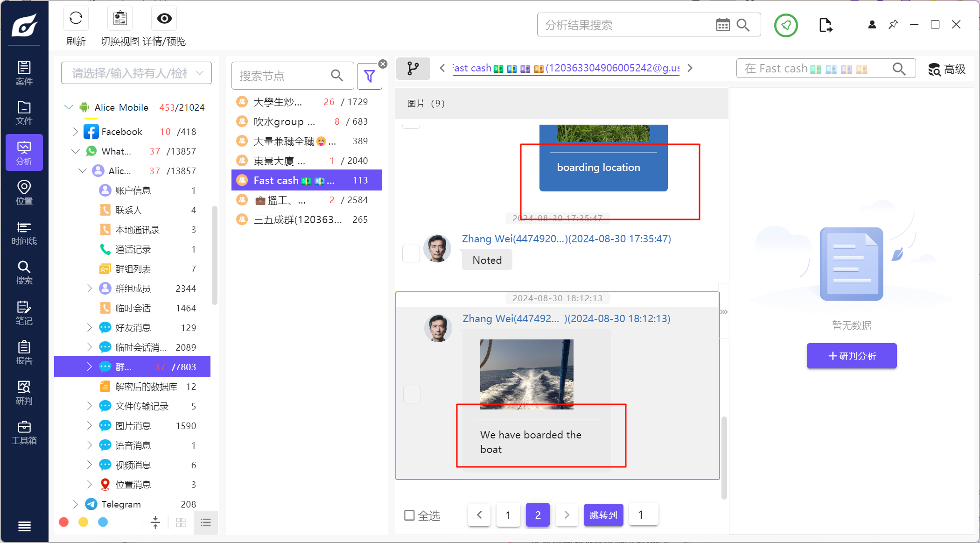Open the filter funnel icon
980x543 pixels.
tap(369, 76)
